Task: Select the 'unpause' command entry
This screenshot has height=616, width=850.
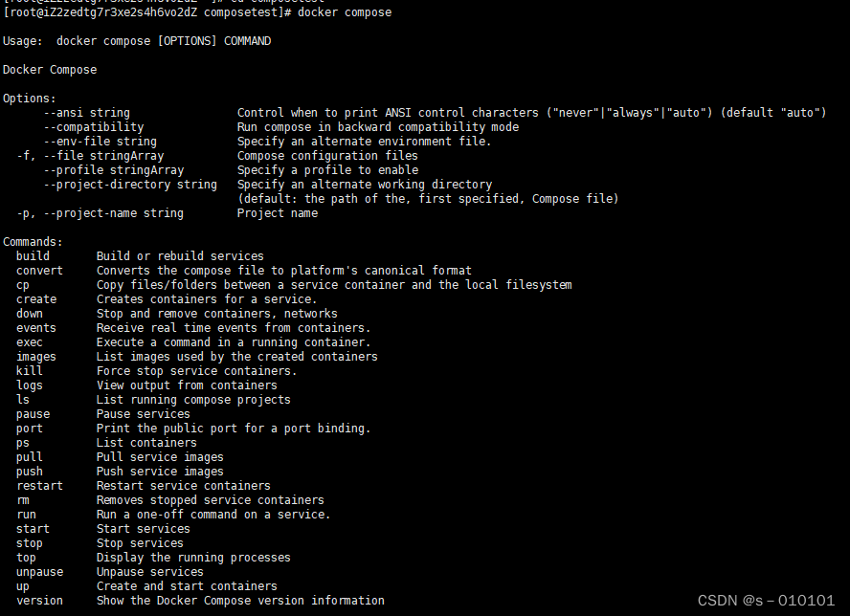Action: pyautogui.click(x=39, y=572)
